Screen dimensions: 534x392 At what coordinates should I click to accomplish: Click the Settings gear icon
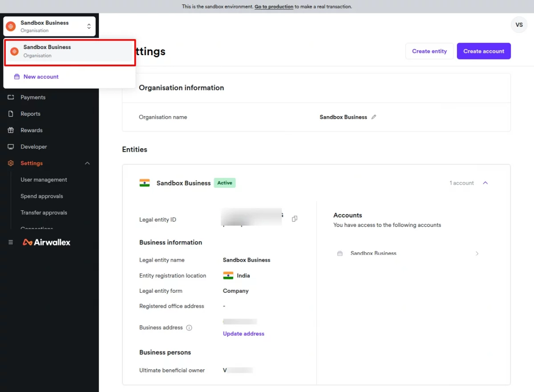[11, 163]
